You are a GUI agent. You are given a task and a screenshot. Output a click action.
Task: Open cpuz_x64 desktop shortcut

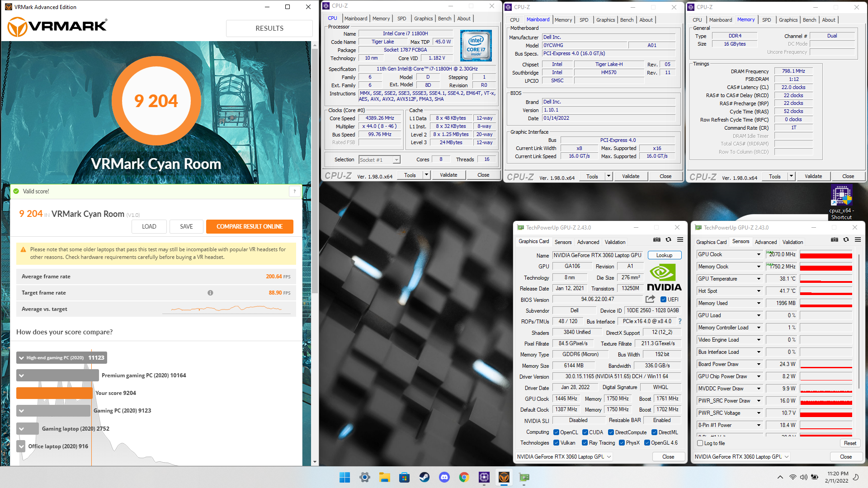coord(841,202)
